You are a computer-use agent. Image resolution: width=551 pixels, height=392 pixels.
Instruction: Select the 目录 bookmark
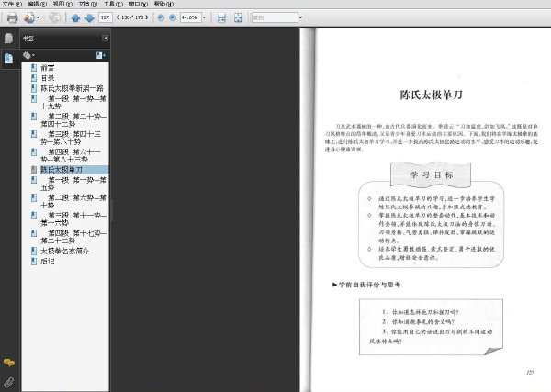48,78
